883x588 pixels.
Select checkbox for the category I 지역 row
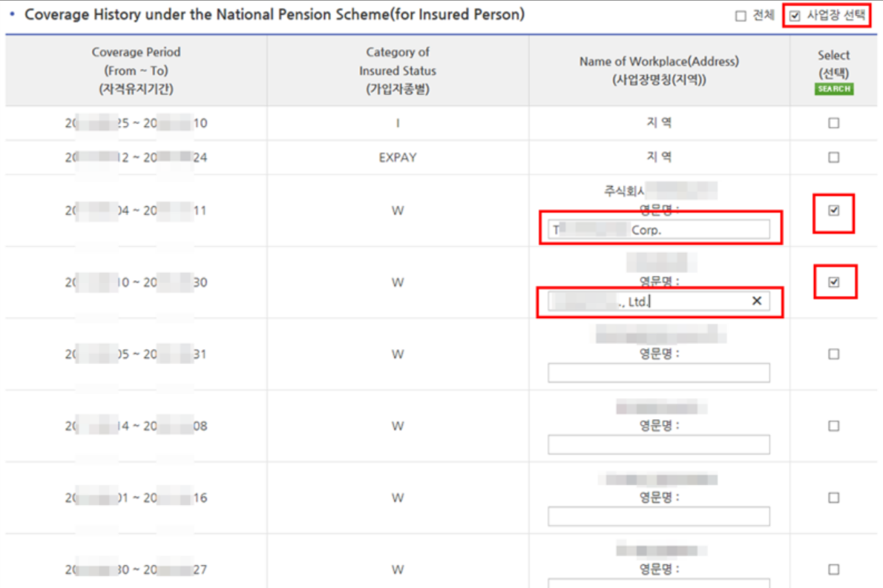click(834, 123)
